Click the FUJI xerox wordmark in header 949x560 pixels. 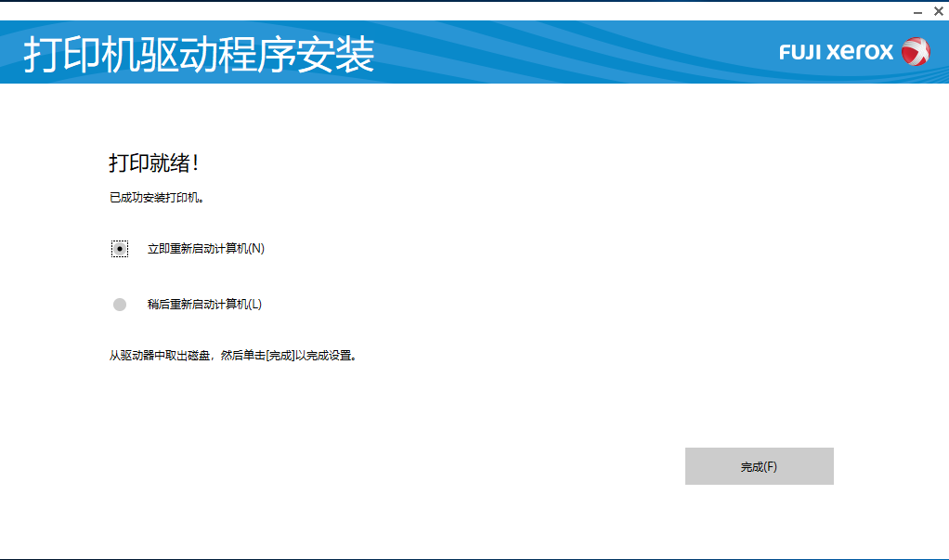tap(836, 52)
